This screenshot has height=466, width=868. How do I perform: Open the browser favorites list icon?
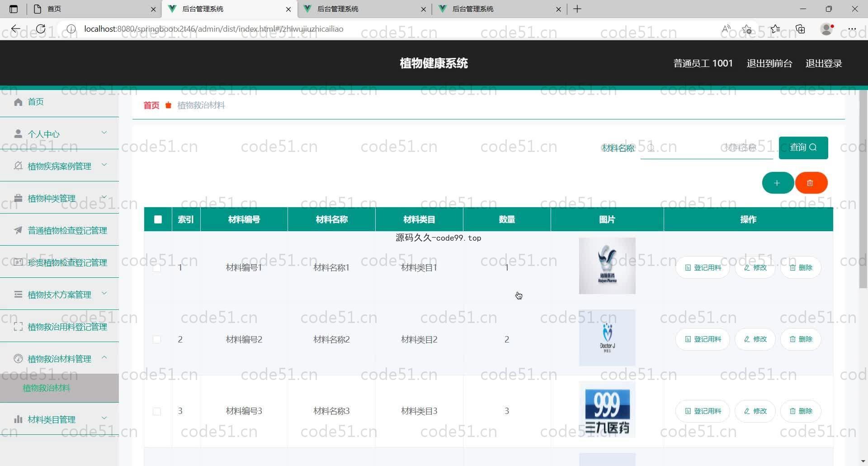pos(775,29)
